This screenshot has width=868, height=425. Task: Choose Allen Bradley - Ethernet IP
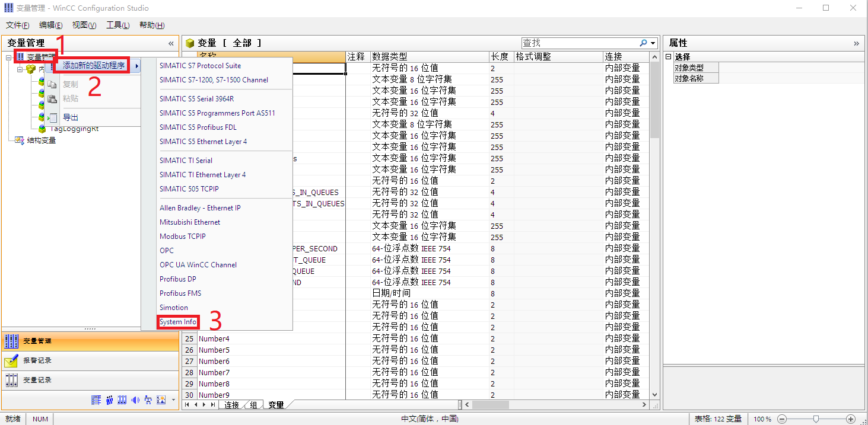point(200,208)
